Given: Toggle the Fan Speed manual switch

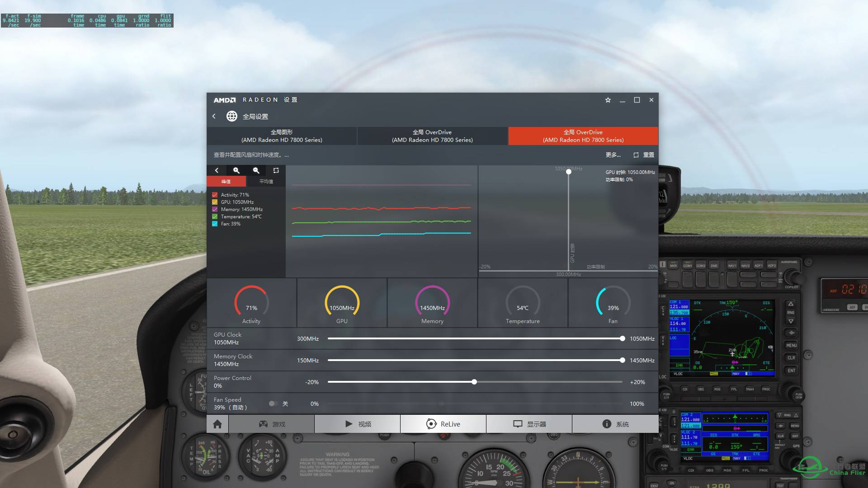Looking at the screenshot, I should 273,404.
